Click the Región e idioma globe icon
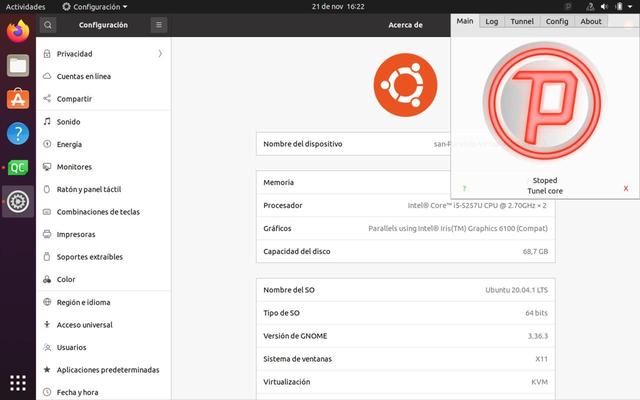This screenshot has height=400, width=640. (47, 302)
